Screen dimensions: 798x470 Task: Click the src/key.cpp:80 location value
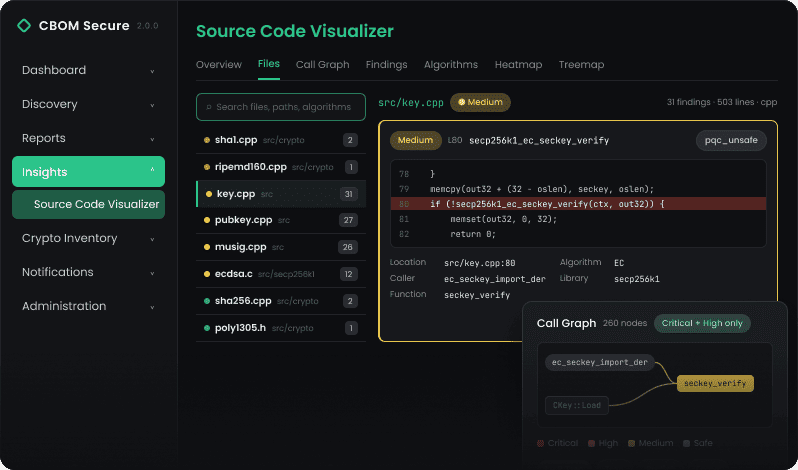point(479,263)
